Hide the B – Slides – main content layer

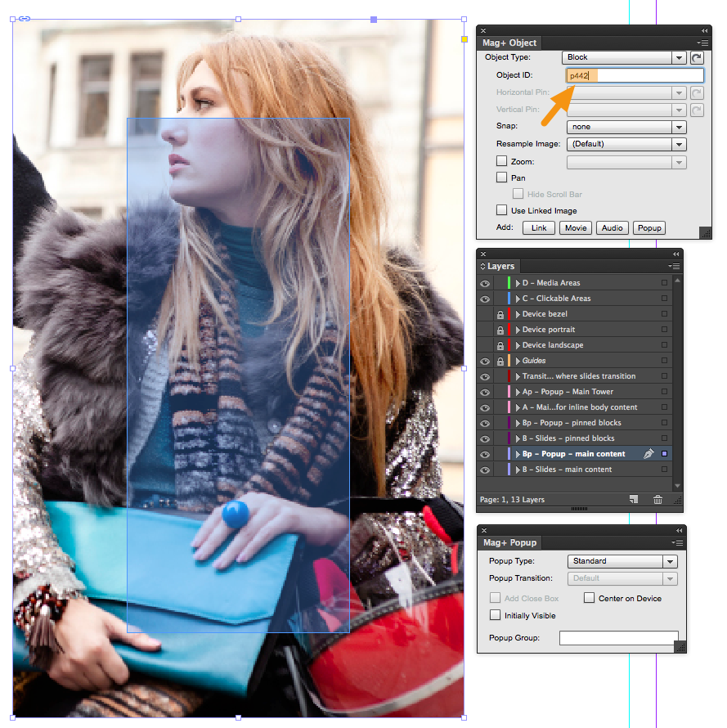tap(485, 470)
